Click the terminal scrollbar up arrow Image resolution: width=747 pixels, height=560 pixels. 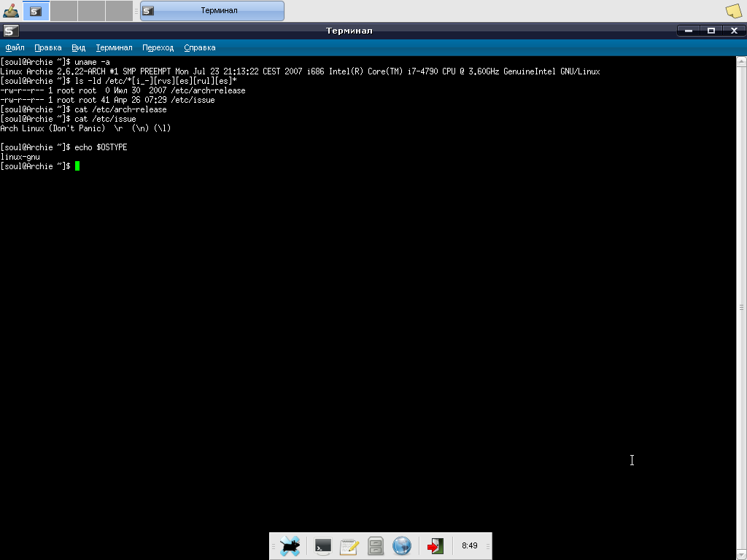[x=741, y=61]
